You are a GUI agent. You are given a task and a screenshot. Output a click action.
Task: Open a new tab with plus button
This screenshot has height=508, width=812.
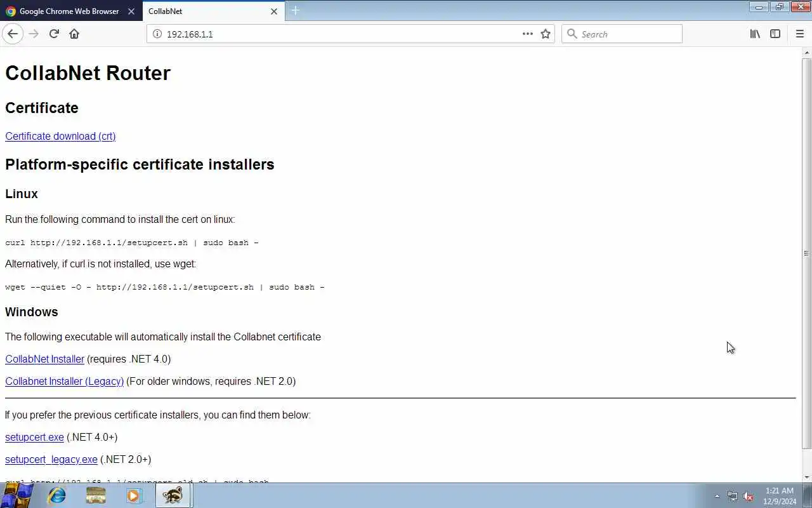point(295,11)
